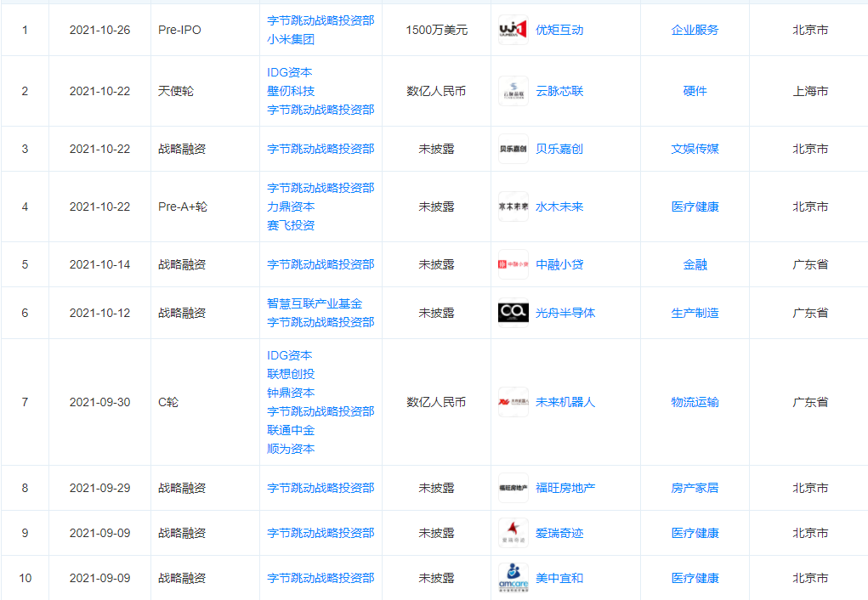Click the 企业服务 industry category
This screenshot has width=868, height=600.
[x=695, y=30]
